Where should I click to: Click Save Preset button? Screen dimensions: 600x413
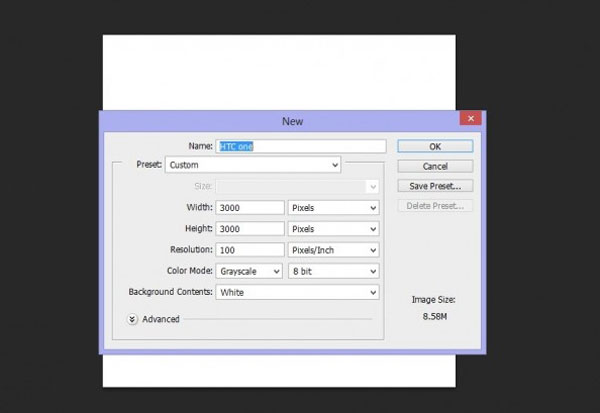point(435,186)
